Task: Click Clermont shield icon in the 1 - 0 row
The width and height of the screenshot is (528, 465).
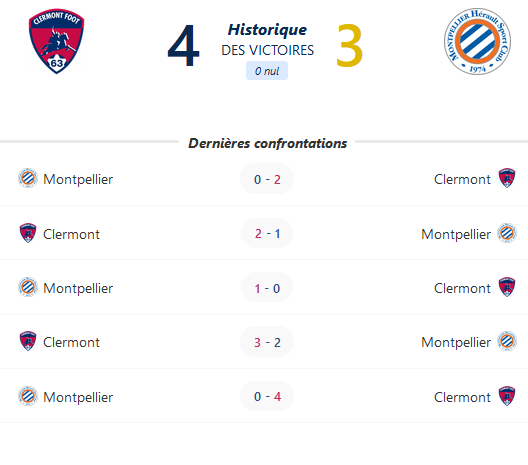Action: [507, 287]
